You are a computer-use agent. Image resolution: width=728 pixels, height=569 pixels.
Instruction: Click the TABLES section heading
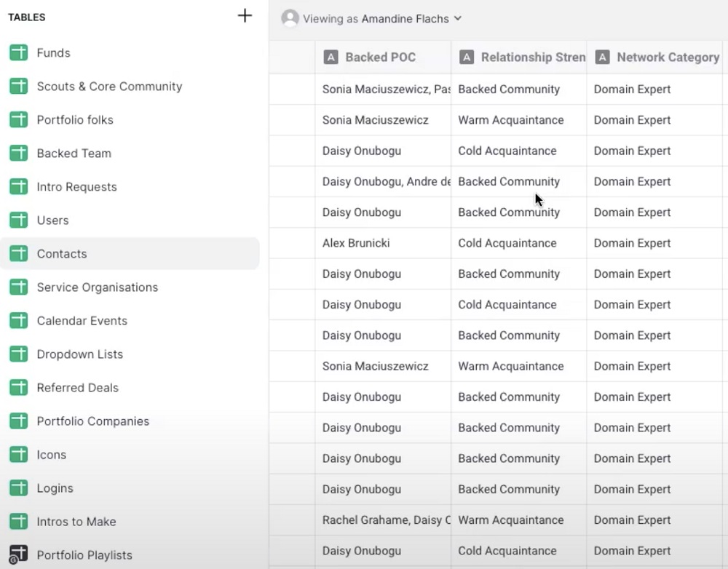pyautogui.click(x=26, y=17)
